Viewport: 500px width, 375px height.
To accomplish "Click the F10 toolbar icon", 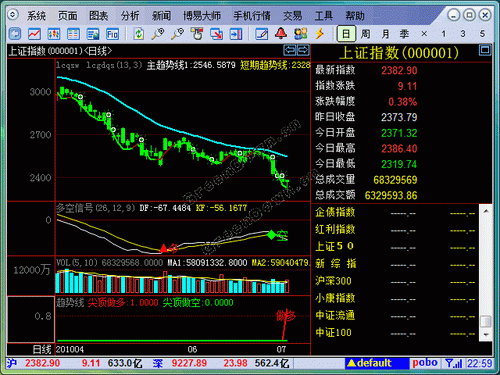I will (x=112, y=34).
